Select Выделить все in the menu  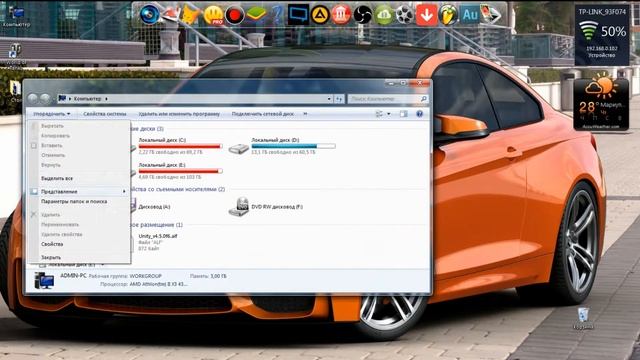(57, 178)
